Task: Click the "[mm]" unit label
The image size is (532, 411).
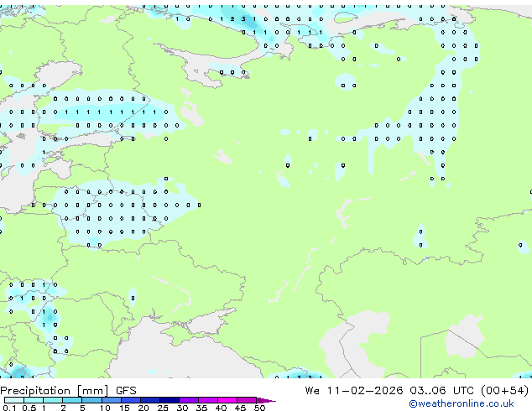Action: (x=92, y=391)
